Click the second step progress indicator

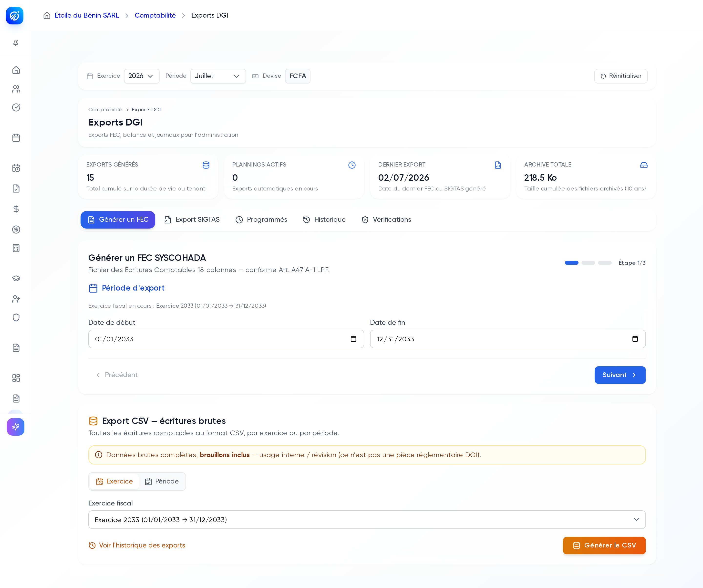[588, 263]
